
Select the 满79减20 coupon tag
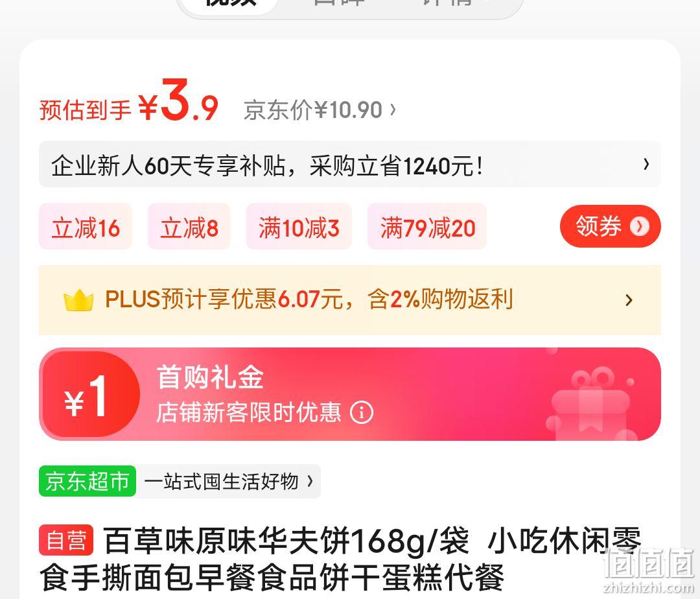(427, 227)
